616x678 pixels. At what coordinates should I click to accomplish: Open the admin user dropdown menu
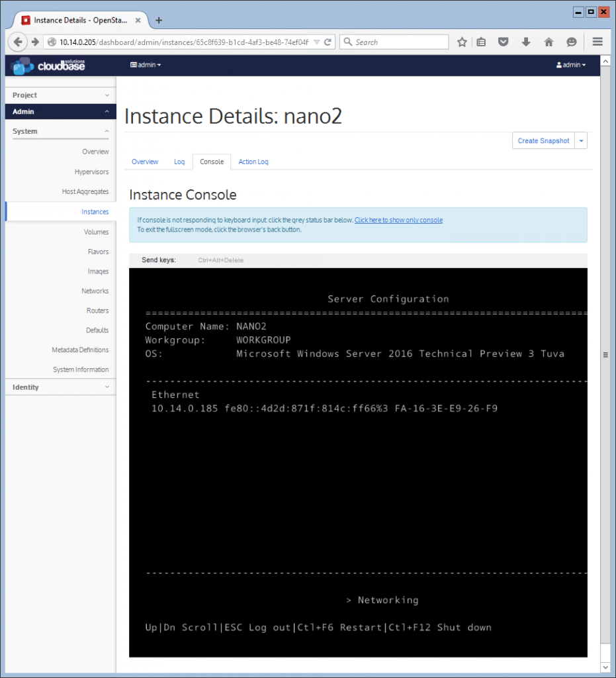pyautogui.click(x=570, y=65)
